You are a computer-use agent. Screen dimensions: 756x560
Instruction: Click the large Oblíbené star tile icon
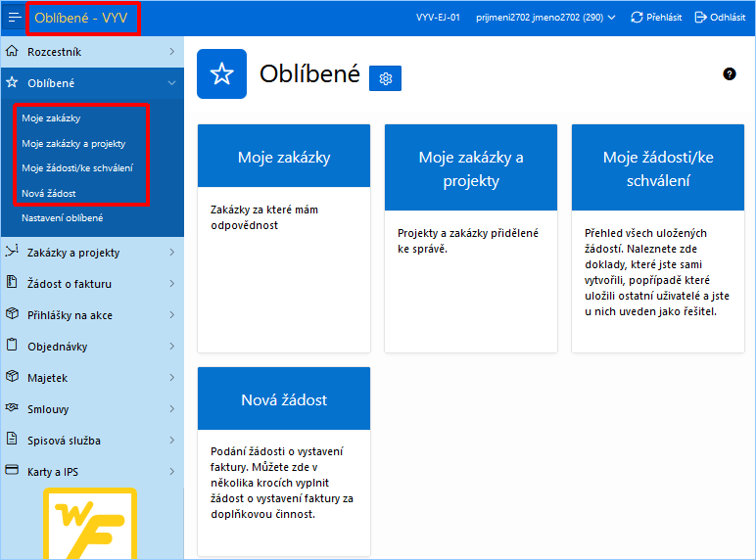pyautogui.click(x=221, y=73)
